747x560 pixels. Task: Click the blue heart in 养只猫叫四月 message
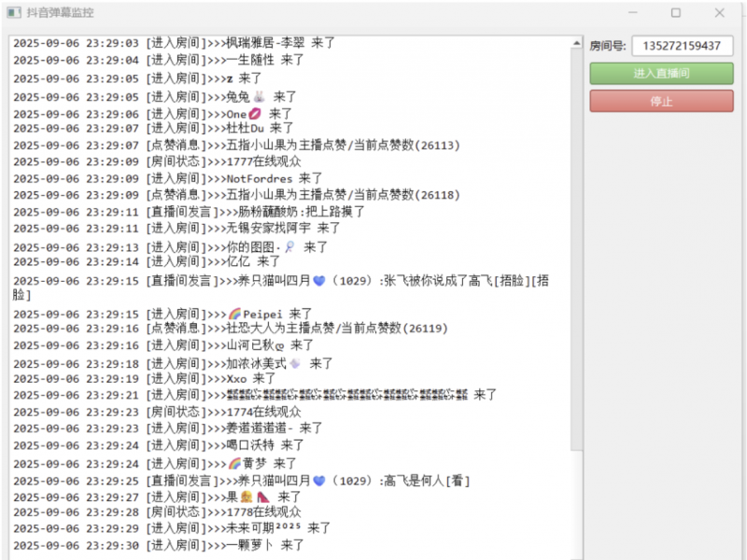(x=319, y=282)
